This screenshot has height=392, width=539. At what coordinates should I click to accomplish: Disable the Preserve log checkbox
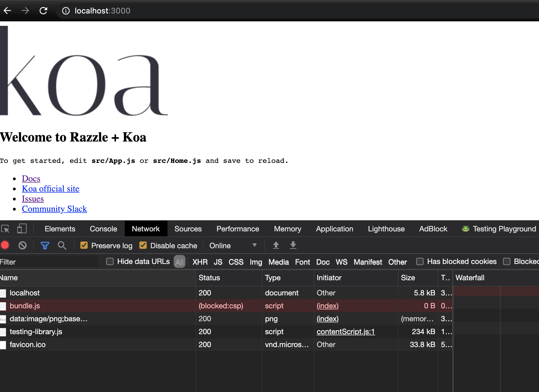click(84, 245)
